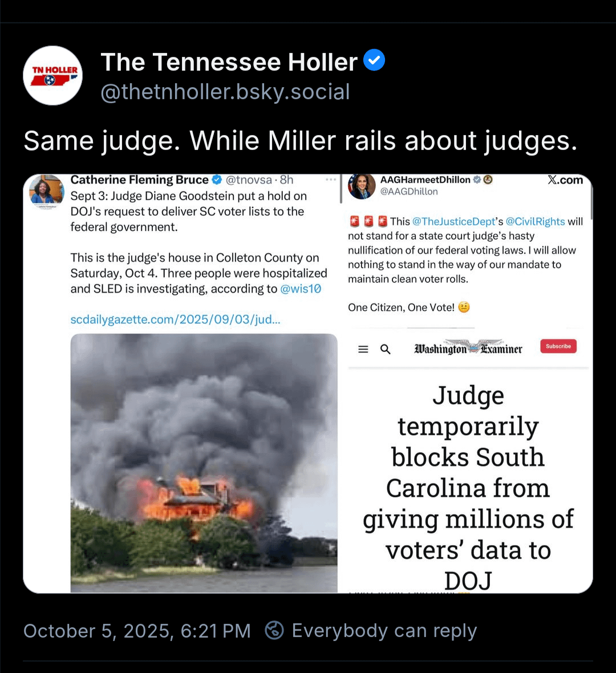Image resolution: width=616 pixels, height=673 pixels.
Task: Click the red Subscribe button
Action: (x=558, y=346)
